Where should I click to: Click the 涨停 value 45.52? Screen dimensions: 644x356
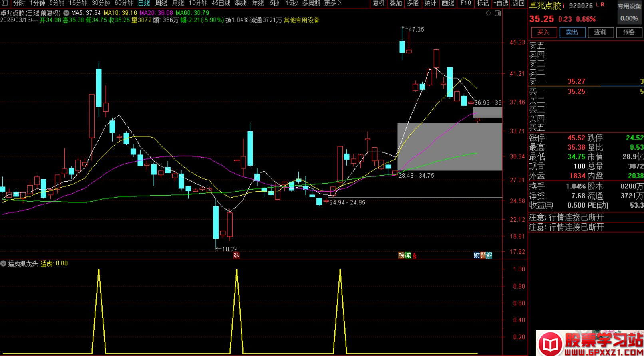(576, 138)
